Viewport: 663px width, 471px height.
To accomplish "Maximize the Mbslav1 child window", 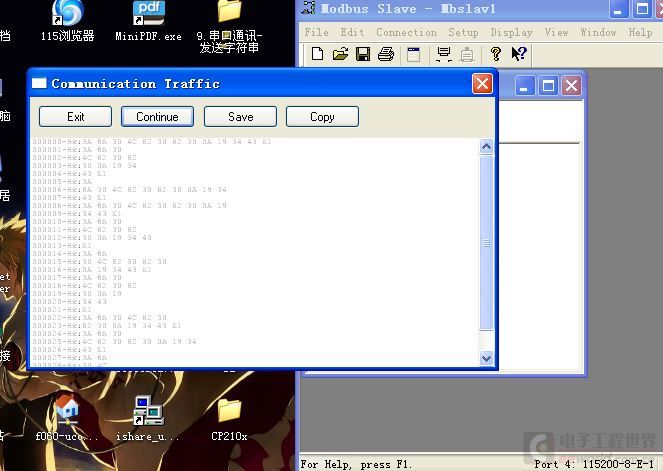I will click(x=548, y=86).
